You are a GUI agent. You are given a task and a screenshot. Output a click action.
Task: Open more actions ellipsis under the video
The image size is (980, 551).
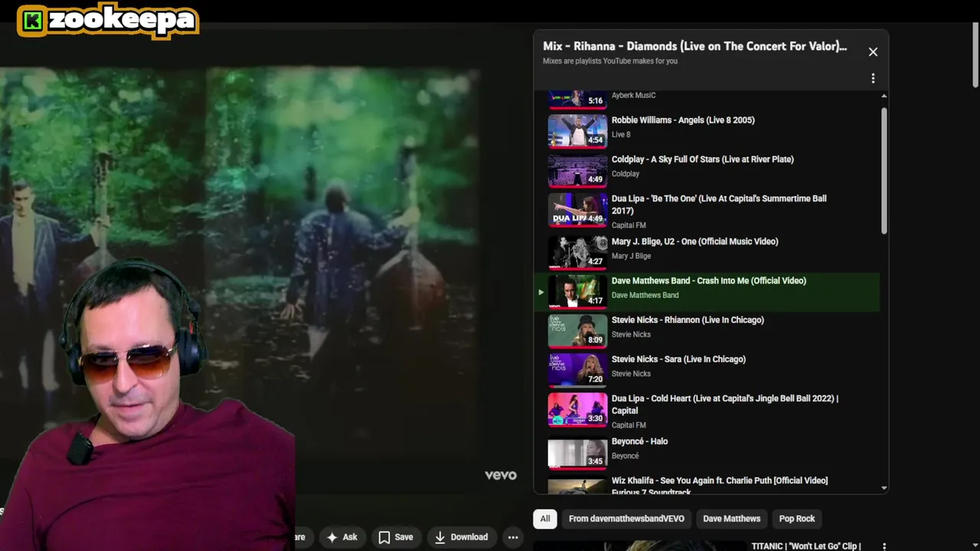click(513, 537)
